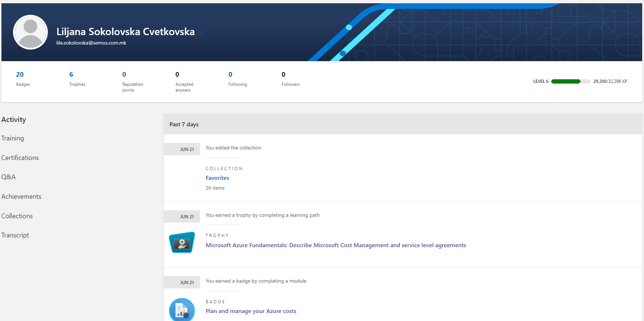Screen dimensions: 644x321
Task: Open Certifications in the sidebar
Action: [x=20, y=158]
